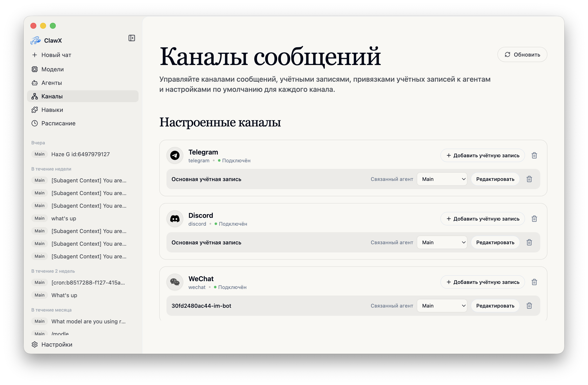This screenshot has width=588, height=385.
Task: Click the network icon beside Каналы
Action: pyautogui.click(x=35, y=96)
